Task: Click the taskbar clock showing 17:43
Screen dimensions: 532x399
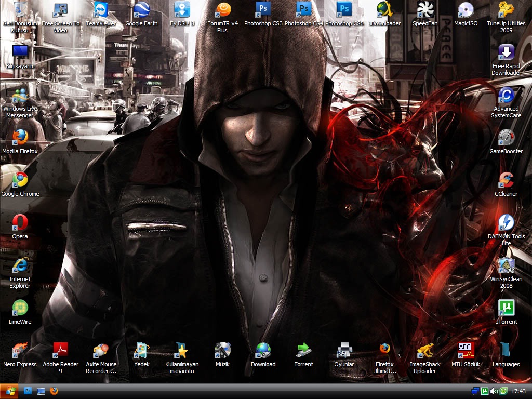Action: pos(518,391)
